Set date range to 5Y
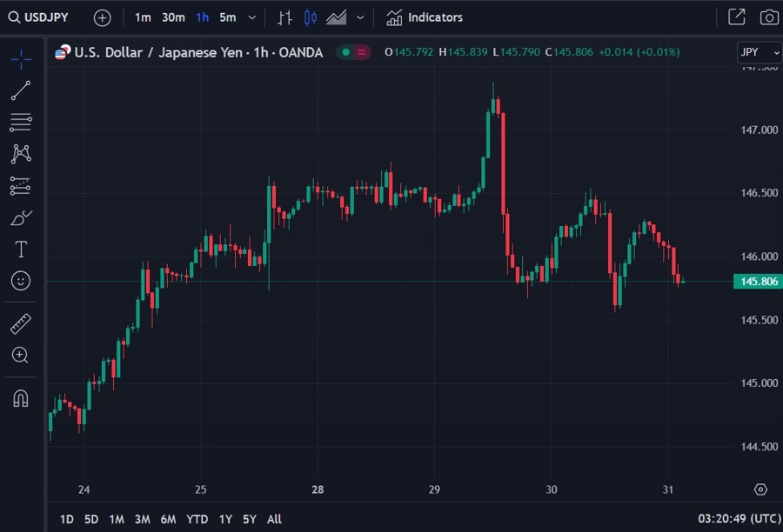 pyautogui.click(x=250, y=520)
